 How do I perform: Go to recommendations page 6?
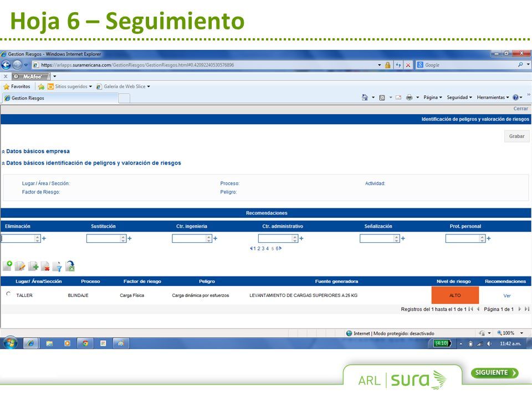pos(277,249)
